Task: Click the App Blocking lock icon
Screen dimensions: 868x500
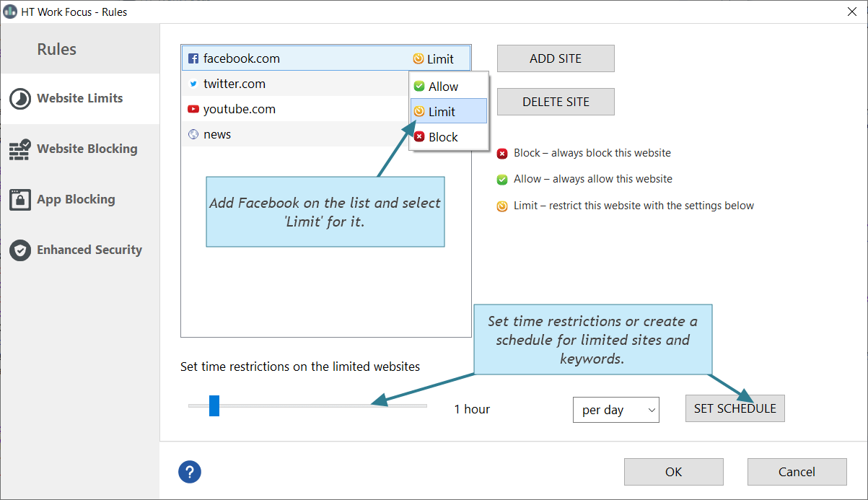Action: (x=19, y=200)
